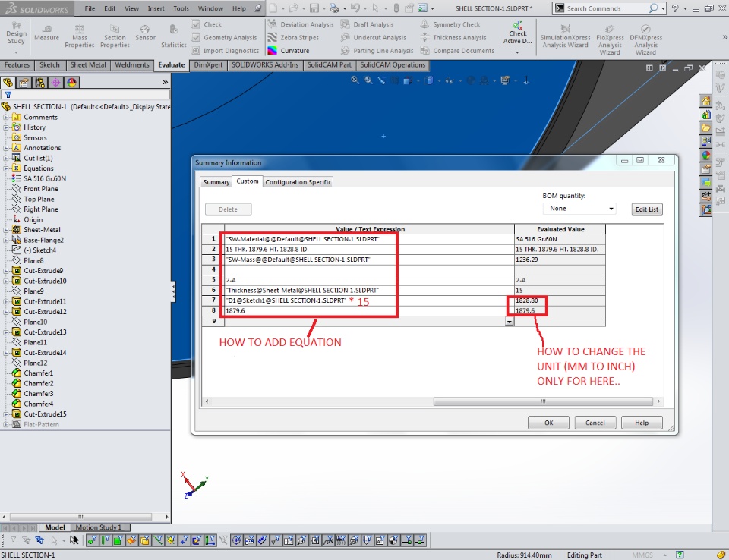
Task: Open Section Properties tool
Action: [x=115, y=36]
